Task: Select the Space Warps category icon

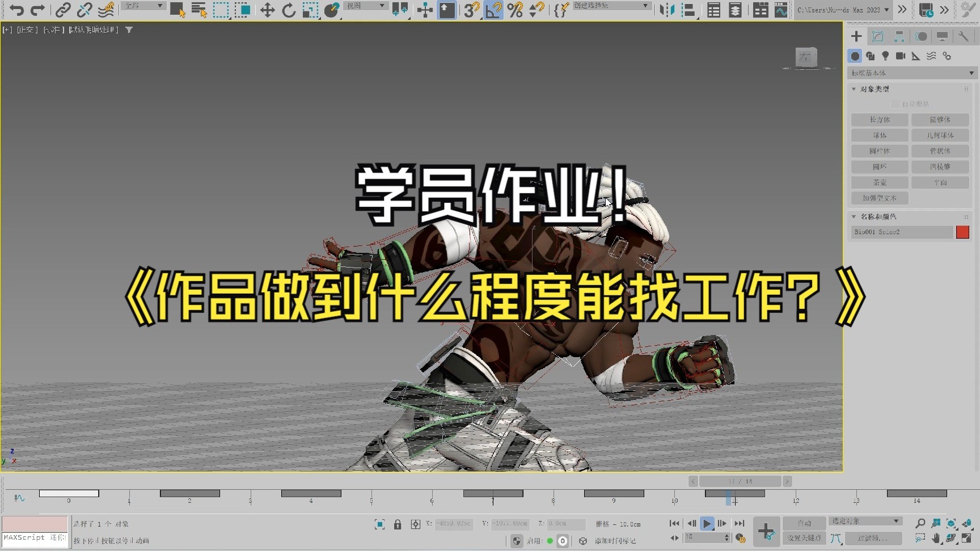Action: pos(931,56)
